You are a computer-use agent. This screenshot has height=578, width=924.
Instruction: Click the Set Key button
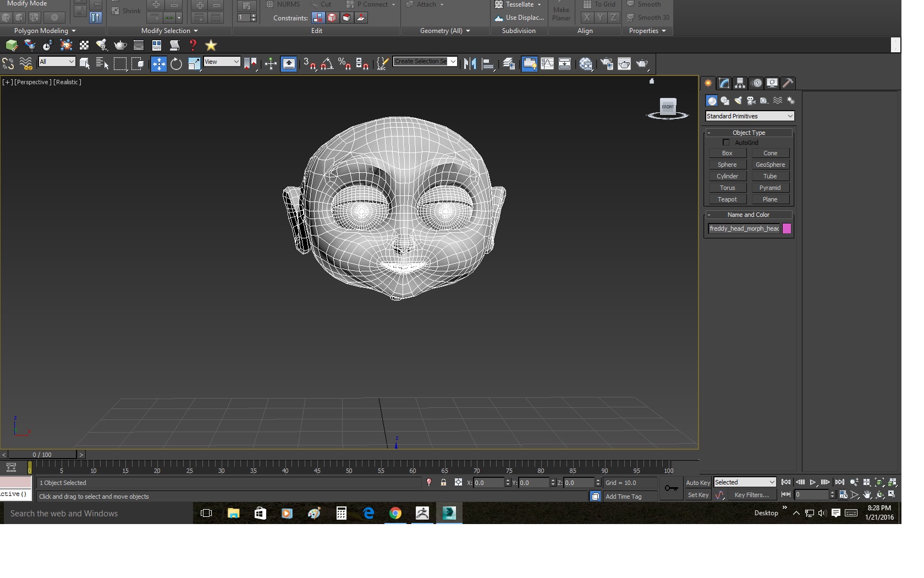(698, 495)
